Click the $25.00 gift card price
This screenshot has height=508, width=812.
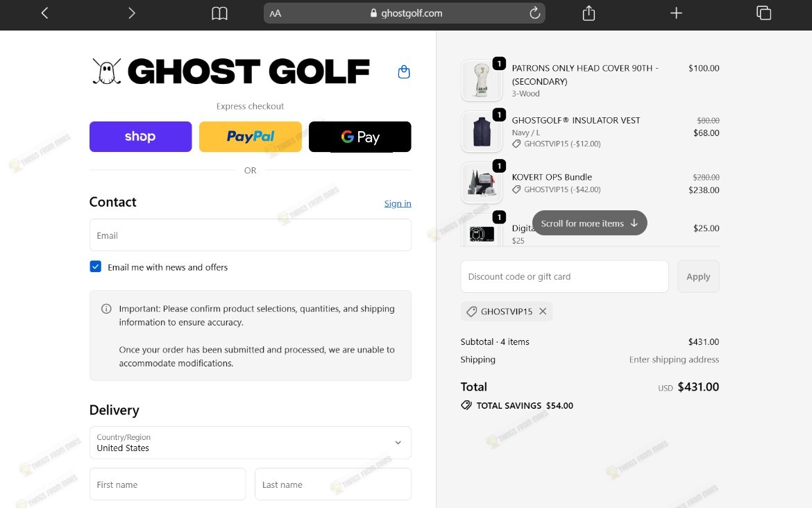tap(707, 228)
